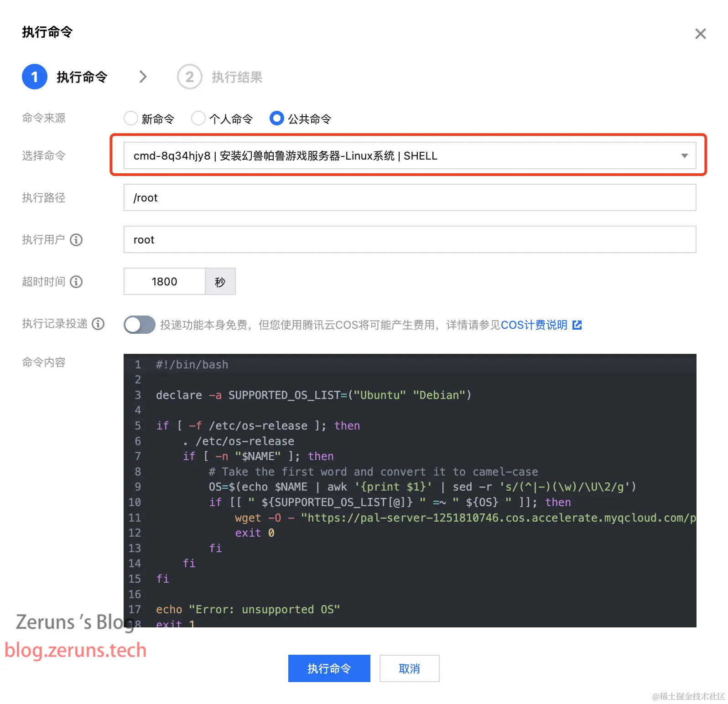The width and height of the screenshot is (728, 704).
Task: Open the COS计费说明 link
Action: tap(534, 325)
